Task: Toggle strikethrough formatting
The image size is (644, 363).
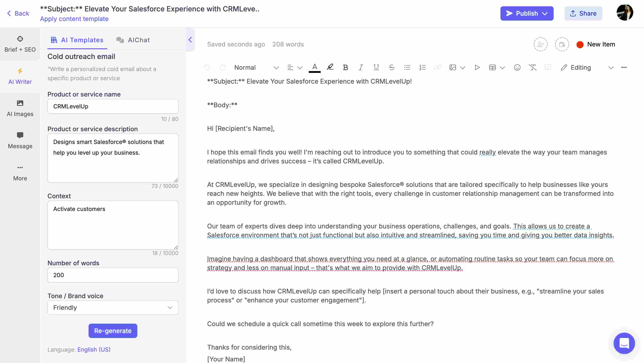Action: point(392,68)
